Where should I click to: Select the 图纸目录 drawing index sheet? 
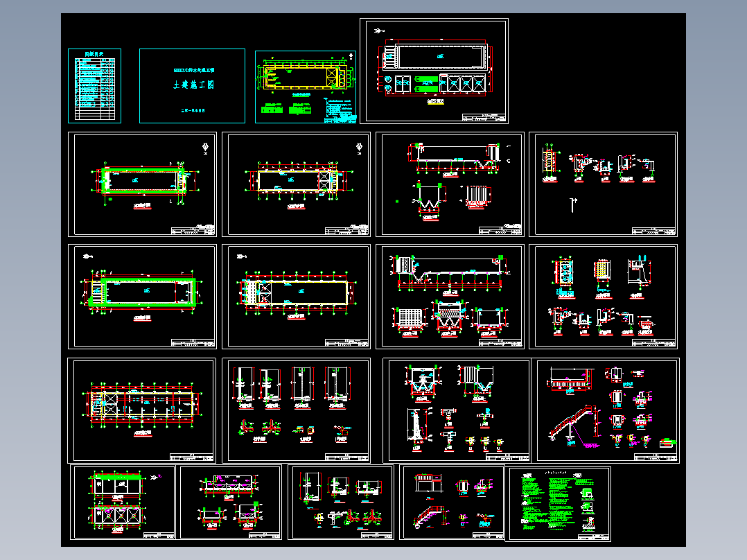94,86
